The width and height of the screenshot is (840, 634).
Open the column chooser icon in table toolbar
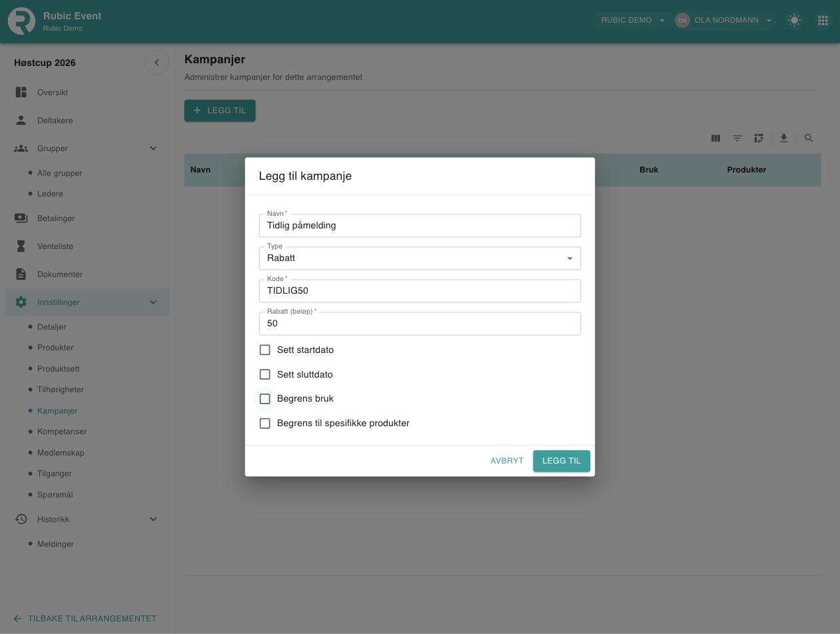click(716, 139)
